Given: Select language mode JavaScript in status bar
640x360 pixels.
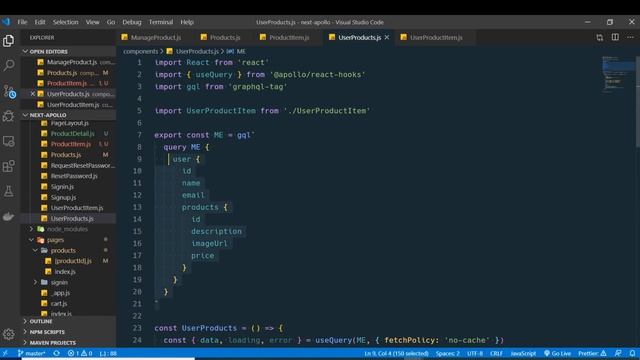Looking at the screenshot, I should click(x=523, y=353).
